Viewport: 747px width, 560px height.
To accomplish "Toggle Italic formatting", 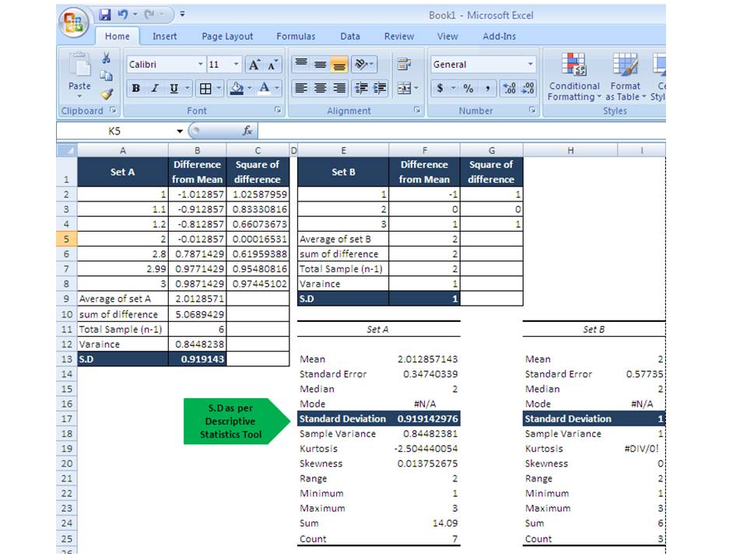I will [155, 89].
